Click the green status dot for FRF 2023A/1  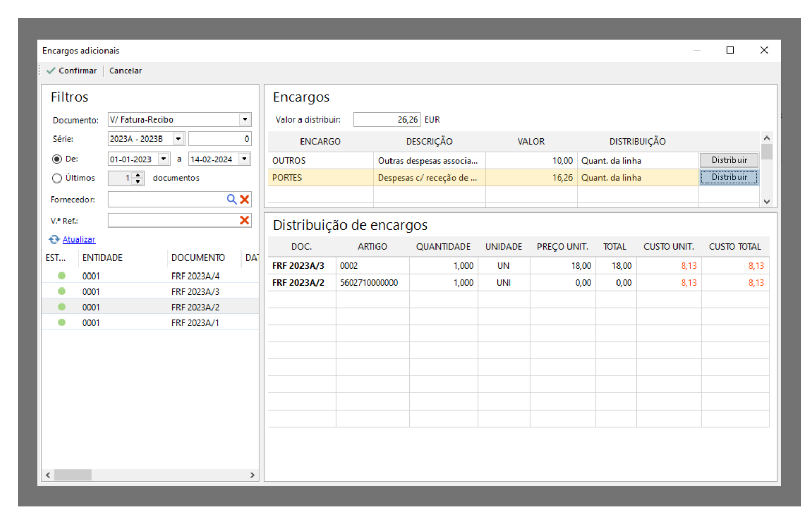pyautogui.click(x=62, y=323)
